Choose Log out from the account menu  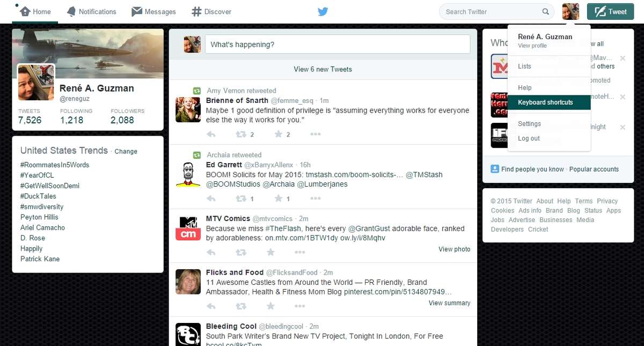(529, 138)
